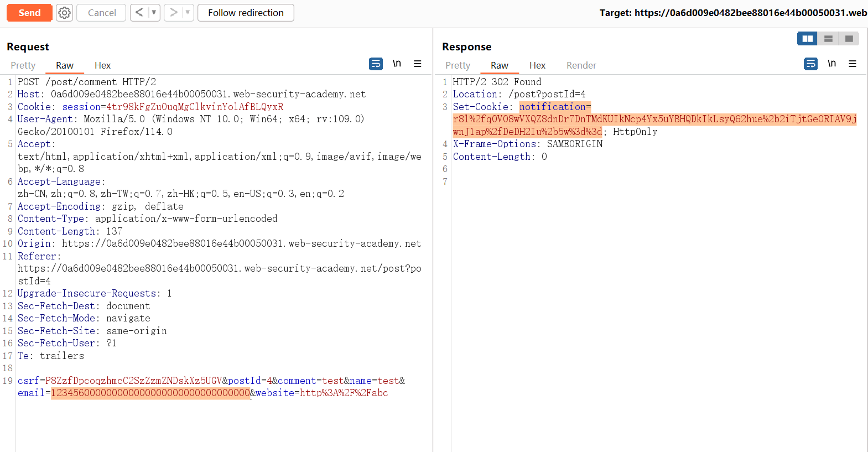Open the request settings gear icon
This screenshot has height=452, width=868.
coord(65,13)
